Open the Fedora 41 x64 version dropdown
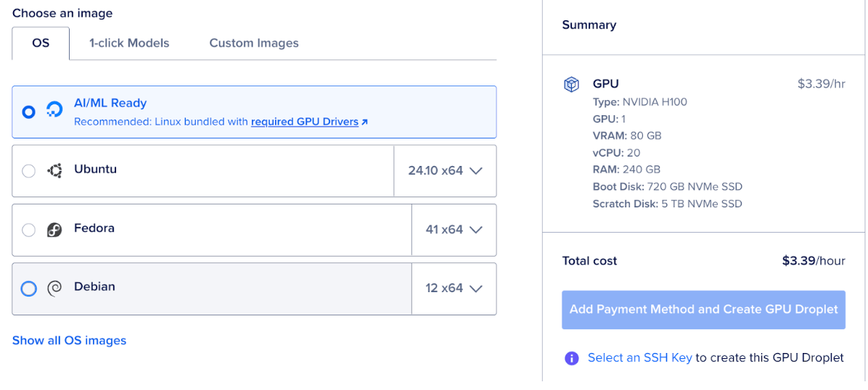This screenshot has height=390, width=868. click(454, 229)
